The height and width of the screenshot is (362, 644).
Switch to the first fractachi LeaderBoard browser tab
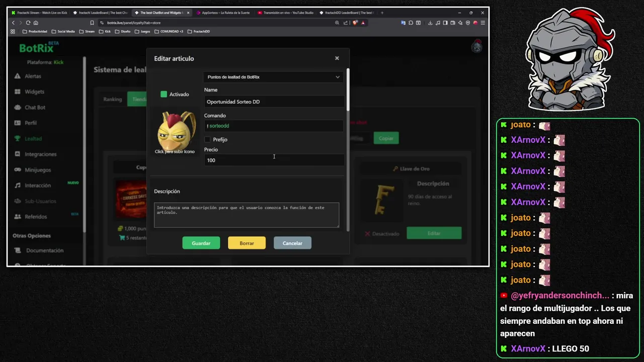[100, 13]
